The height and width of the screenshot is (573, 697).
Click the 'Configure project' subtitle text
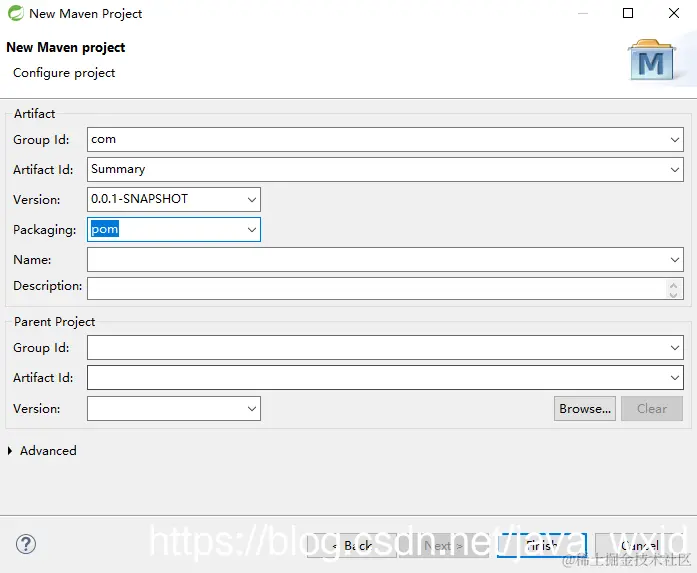pos(64,73)
